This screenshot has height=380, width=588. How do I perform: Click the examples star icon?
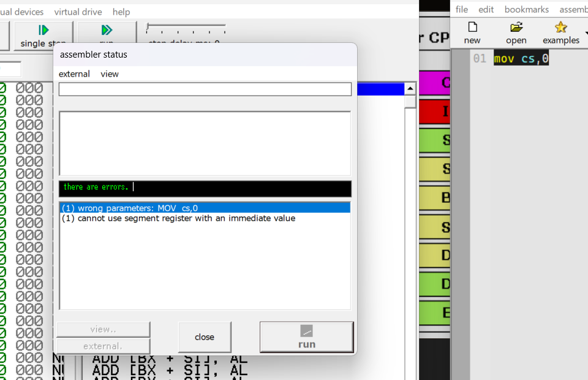561,27
